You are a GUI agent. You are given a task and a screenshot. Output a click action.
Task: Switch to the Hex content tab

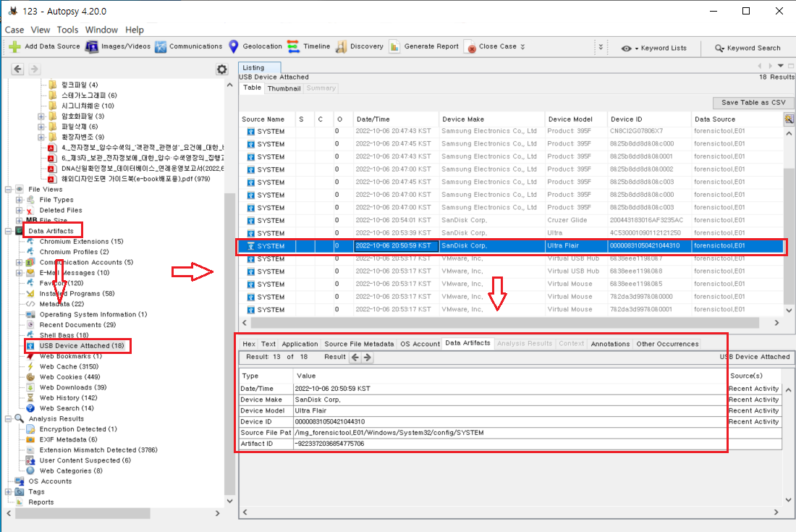point(249,344)
